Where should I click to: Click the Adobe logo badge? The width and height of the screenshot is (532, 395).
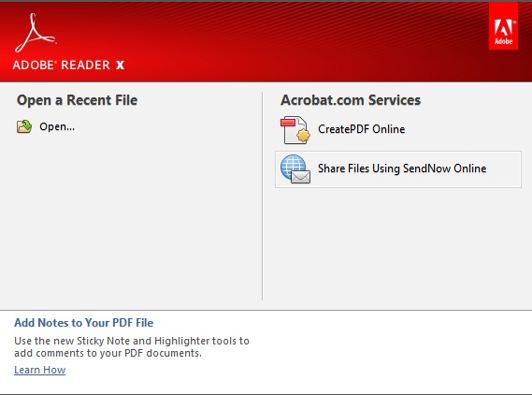(503, 26)
